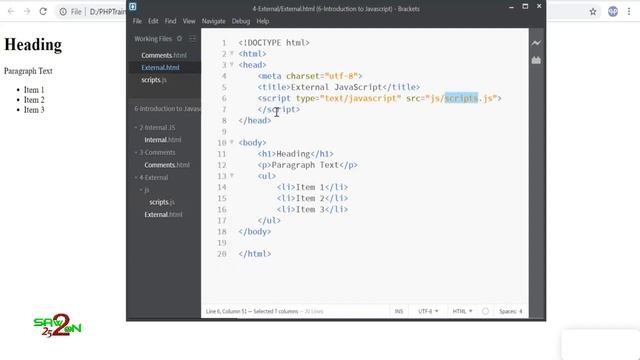
Task: Click the Spaces: 4 indentation setting
Action: point(510,311)
